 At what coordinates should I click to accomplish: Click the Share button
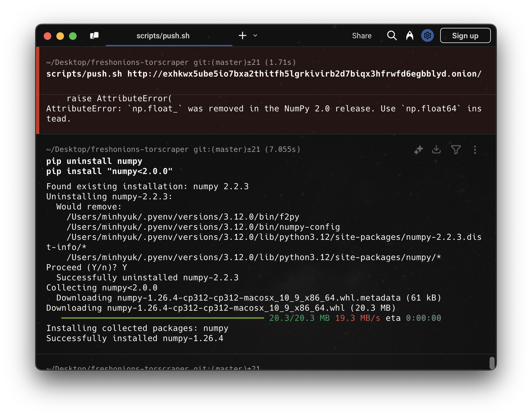pyautogui.click(x=361, y=36)
